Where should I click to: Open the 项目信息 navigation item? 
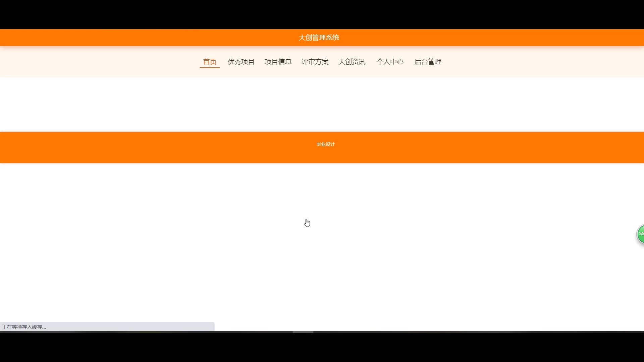click(x=278, y=62)
